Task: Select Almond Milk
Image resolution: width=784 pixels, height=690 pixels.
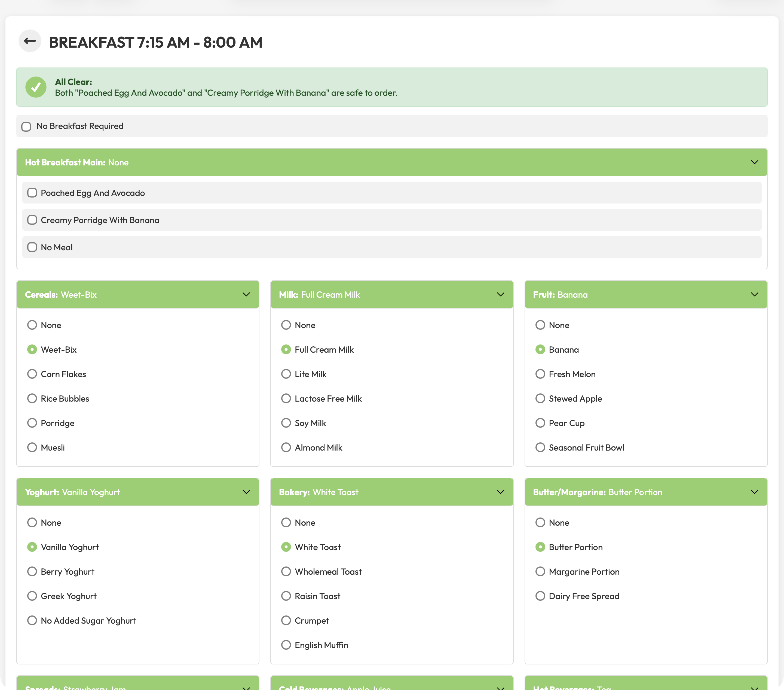Action: click(286, 448)
